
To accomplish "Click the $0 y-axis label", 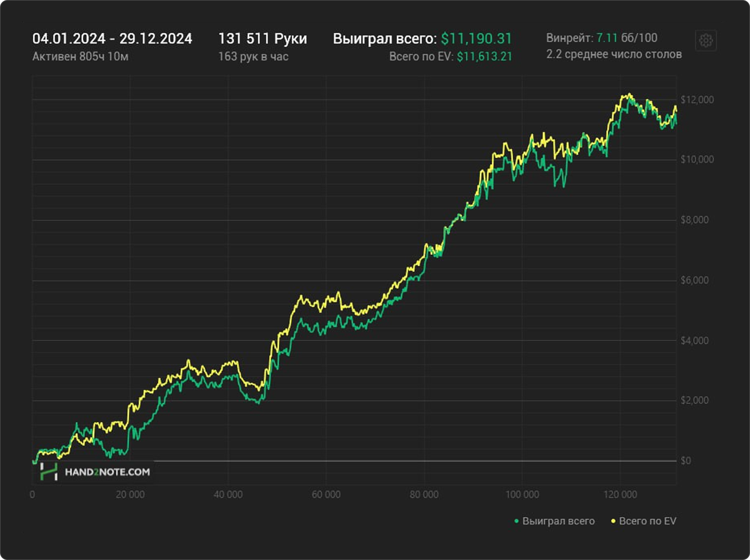I will tap(685, 461).
